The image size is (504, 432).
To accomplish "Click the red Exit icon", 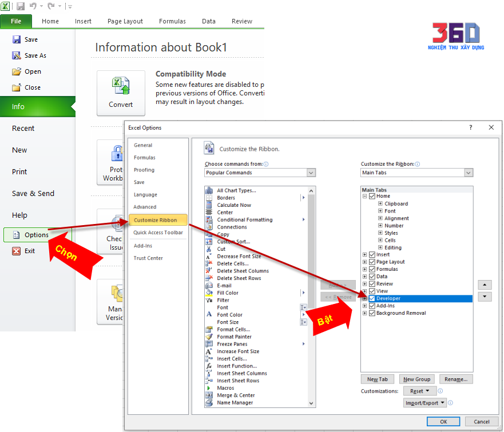I will (x=17, y=251).
